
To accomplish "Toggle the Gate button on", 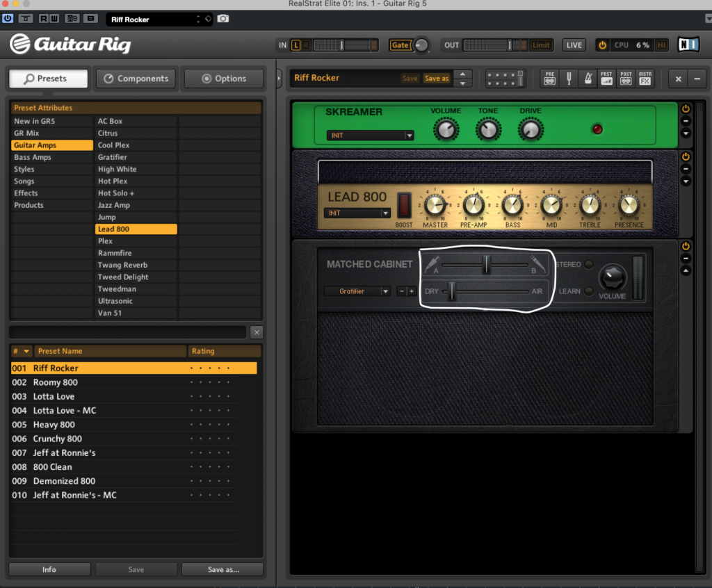I will click(x=400, y=45).
